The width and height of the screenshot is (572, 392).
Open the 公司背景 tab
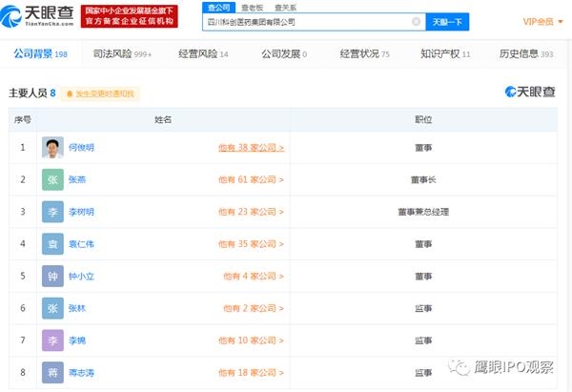click(40, 54)
